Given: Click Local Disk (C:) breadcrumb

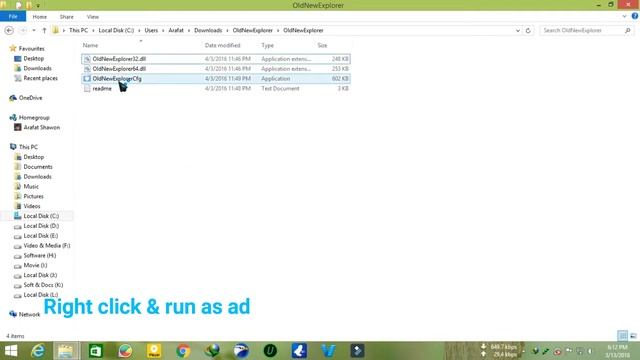Looking at the screenshot, I should tap(116, 30).
